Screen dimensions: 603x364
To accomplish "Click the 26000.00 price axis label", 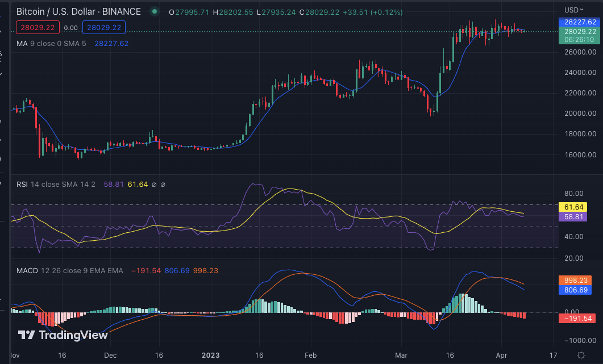I will (x=580, y=52).
